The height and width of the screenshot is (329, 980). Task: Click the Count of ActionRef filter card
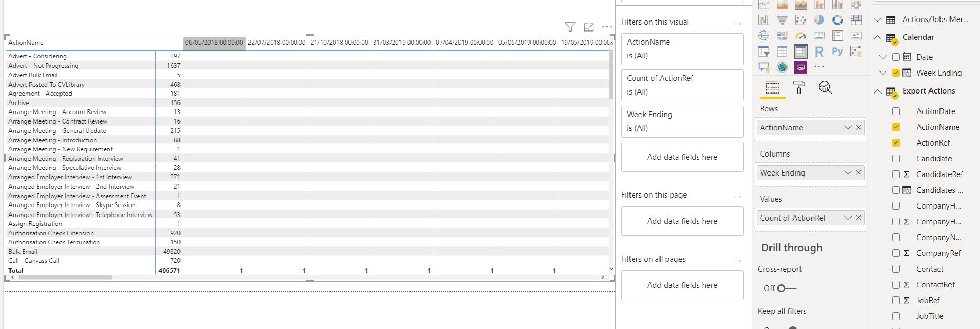pos(682,85)
